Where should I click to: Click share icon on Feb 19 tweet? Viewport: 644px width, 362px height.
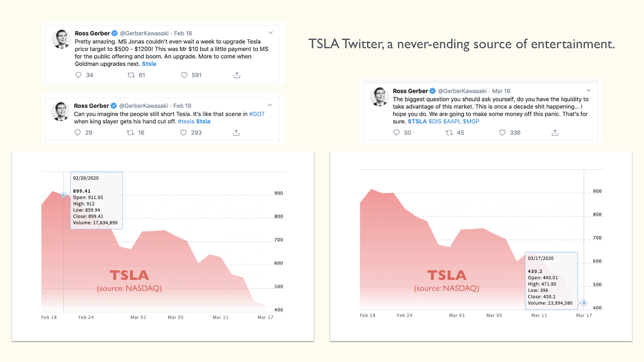pyautogui.click(x=236, y=133)
